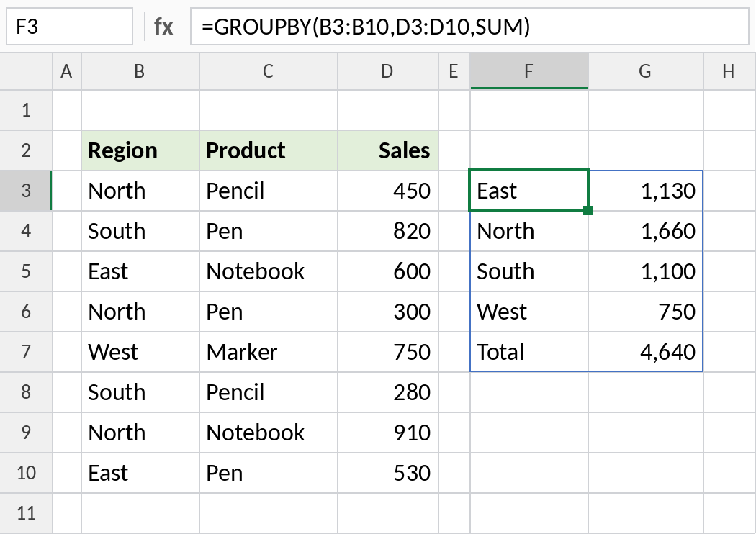This screenshot has width=756, height=534.
Task: Click the Name Box showing F3
Action: pos(69,27)
